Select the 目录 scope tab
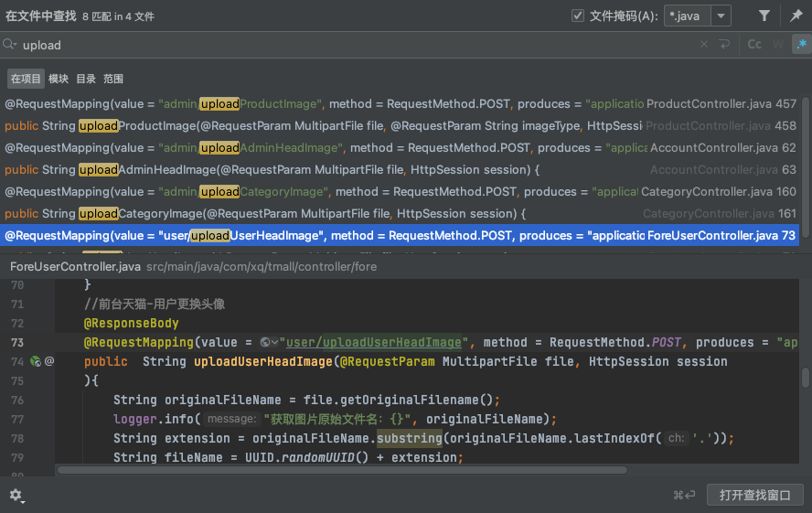 point(86,79)
